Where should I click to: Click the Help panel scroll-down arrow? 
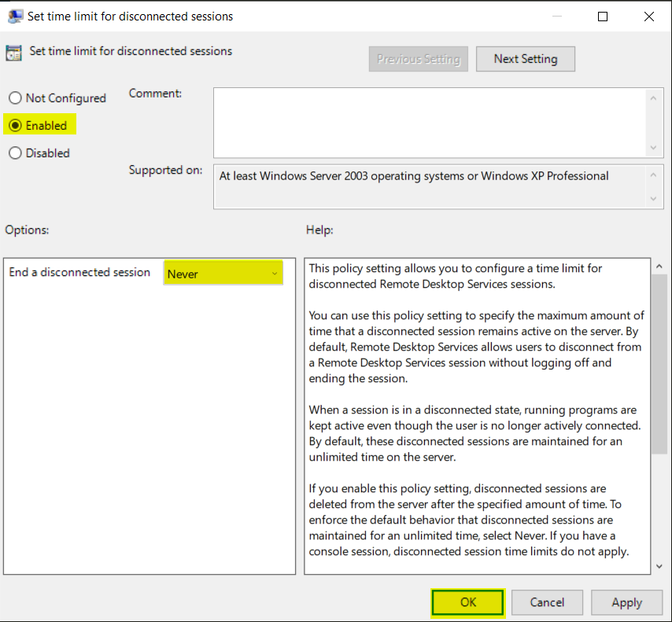click(x=659, y=565)
